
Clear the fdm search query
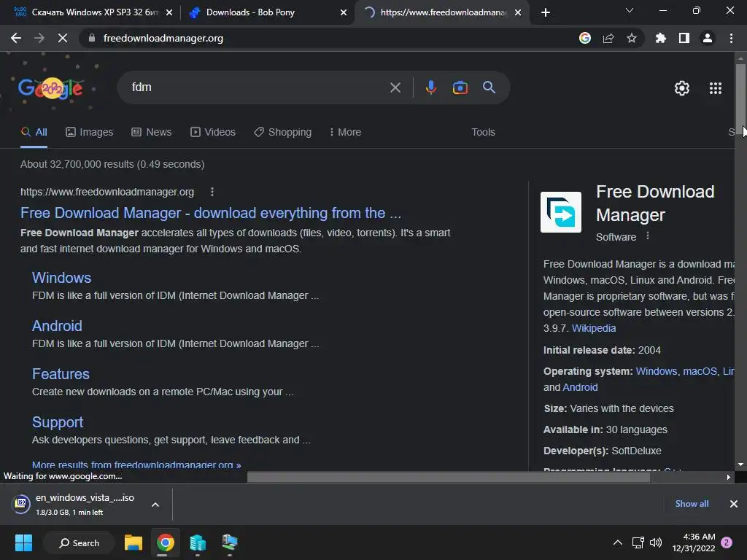pyautogui.click(x=395, y=87)
